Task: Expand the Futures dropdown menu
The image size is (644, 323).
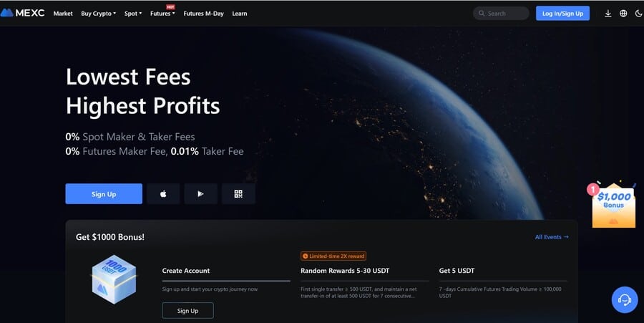Action: pyautogui.click(x=162, y=14)
